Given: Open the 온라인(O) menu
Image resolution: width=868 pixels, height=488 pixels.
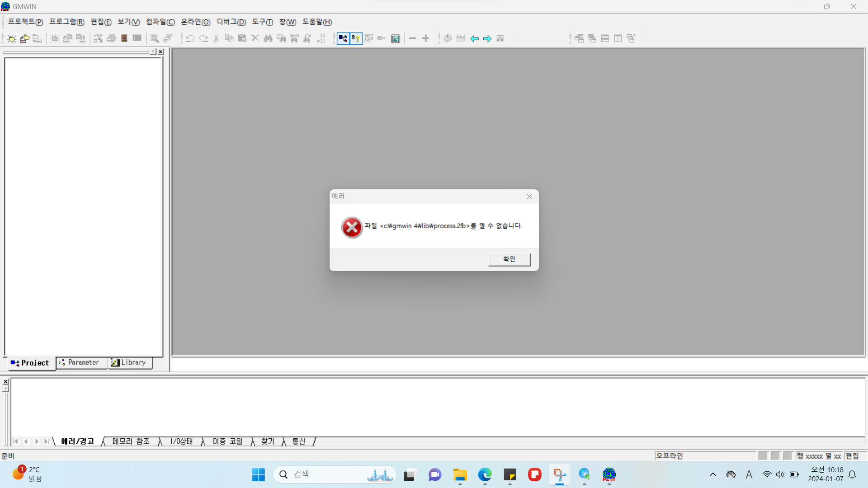Looking at the screenshot, I should (195, 22).
